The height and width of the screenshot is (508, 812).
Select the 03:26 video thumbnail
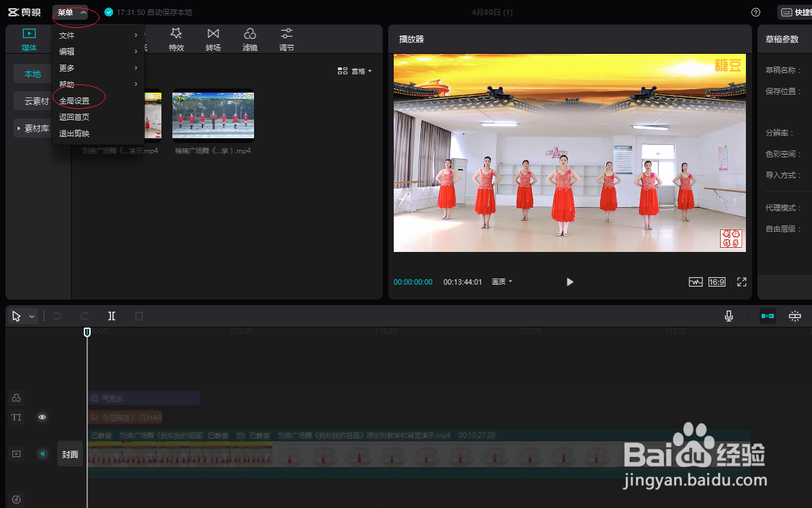pos(213,116)
